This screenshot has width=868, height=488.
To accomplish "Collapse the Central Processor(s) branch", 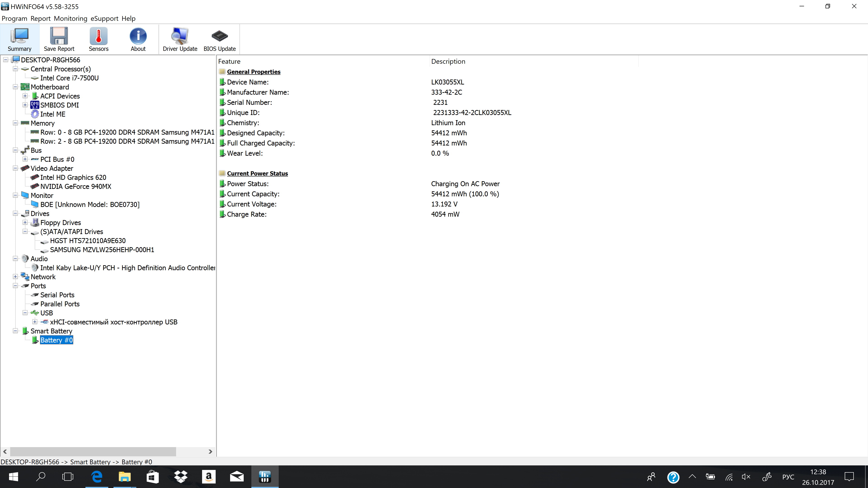I will point(15,69).
